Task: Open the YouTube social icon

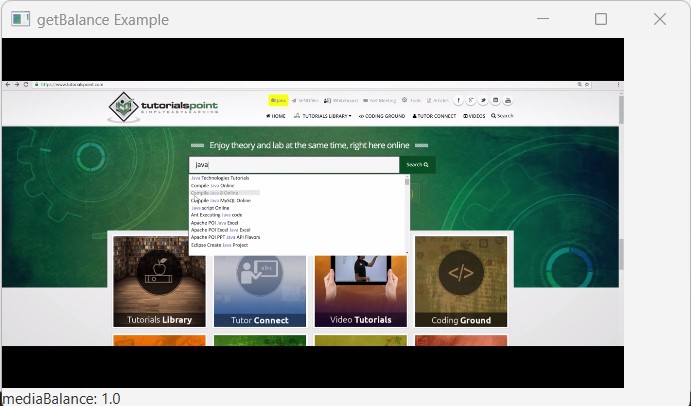Action: (507, 101)
